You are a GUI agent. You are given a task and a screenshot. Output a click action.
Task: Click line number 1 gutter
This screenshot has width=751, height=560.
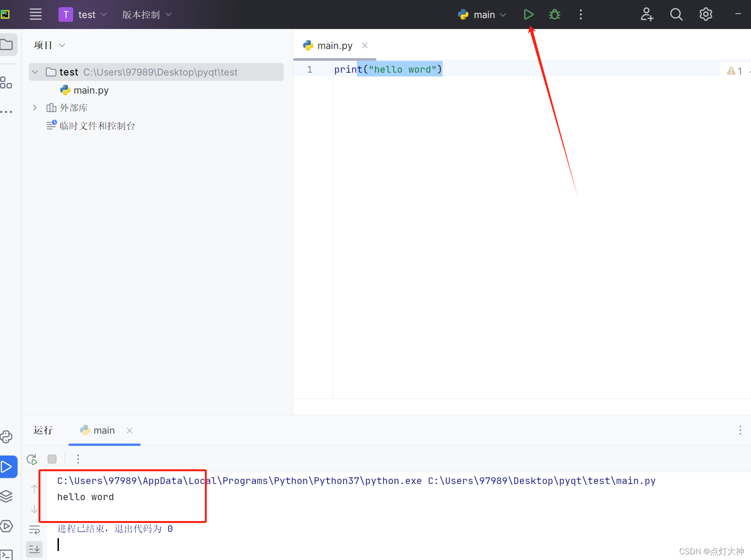(x=310, y=69)
